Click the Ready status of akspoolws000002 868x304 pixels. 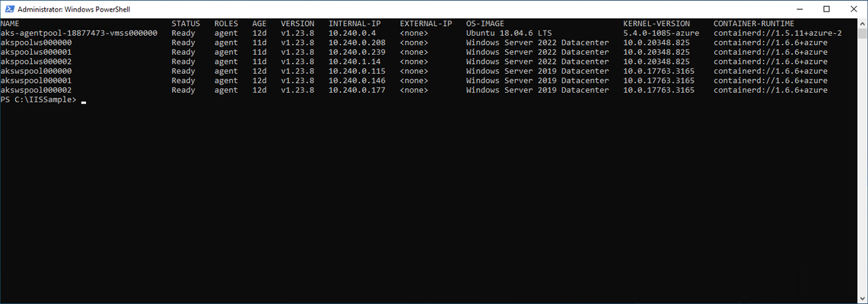[x=183, y=62]
